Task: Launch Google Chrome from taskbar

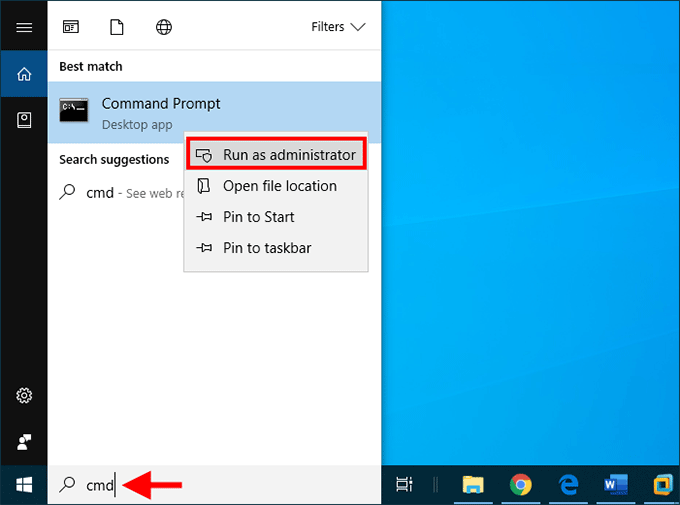Action: tap(520, 485)
